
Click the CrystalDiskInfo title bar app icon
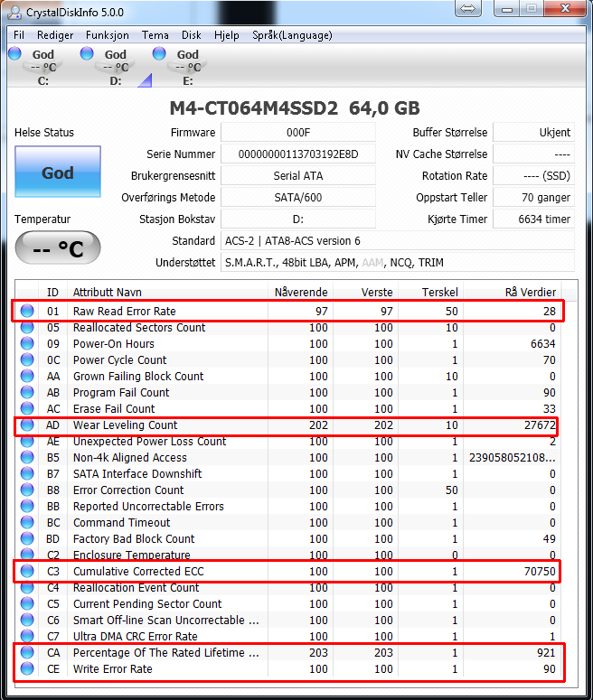(14, 12)
